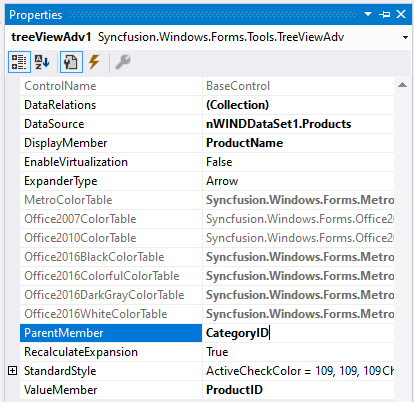Expand the StandardStyle property node
The image size is (414, 402).
(x=12, y=371)
